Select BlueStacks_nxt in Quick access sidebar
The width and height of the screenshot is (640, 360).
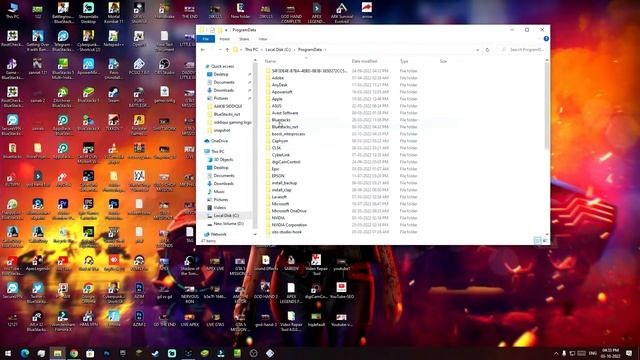pos(227,114)
